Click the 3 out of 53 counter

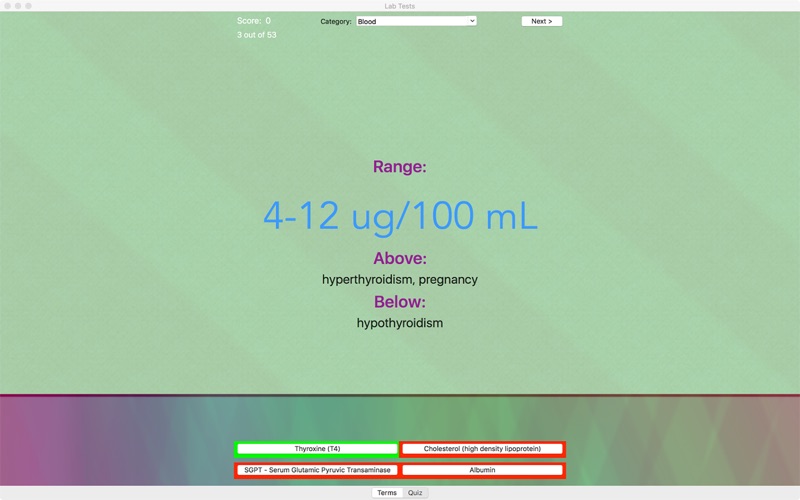(257, 35)
